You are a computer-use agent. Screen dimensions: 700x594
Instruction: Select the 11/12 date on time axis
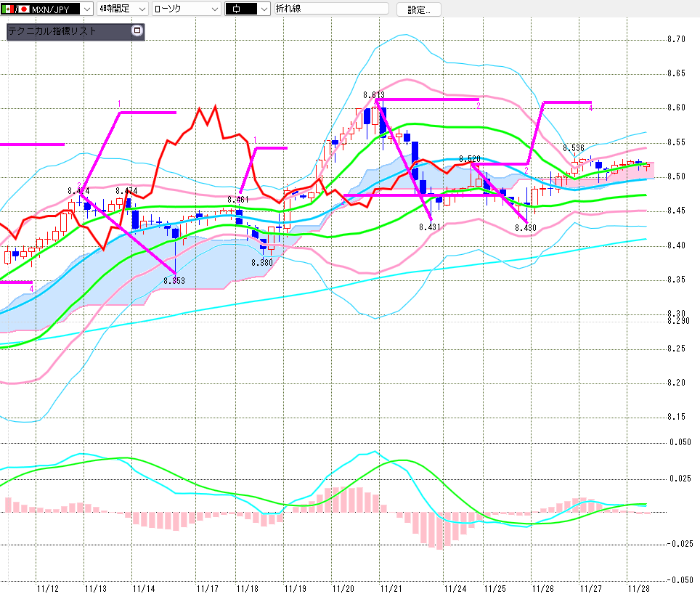click(x=47, y=587)
